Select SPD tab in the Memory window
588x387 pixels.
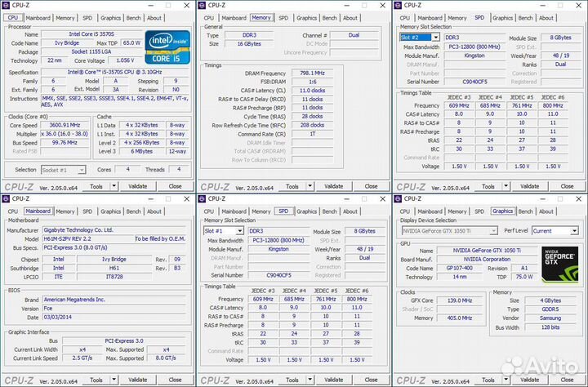pyautogui.click(x=283, y=18)
